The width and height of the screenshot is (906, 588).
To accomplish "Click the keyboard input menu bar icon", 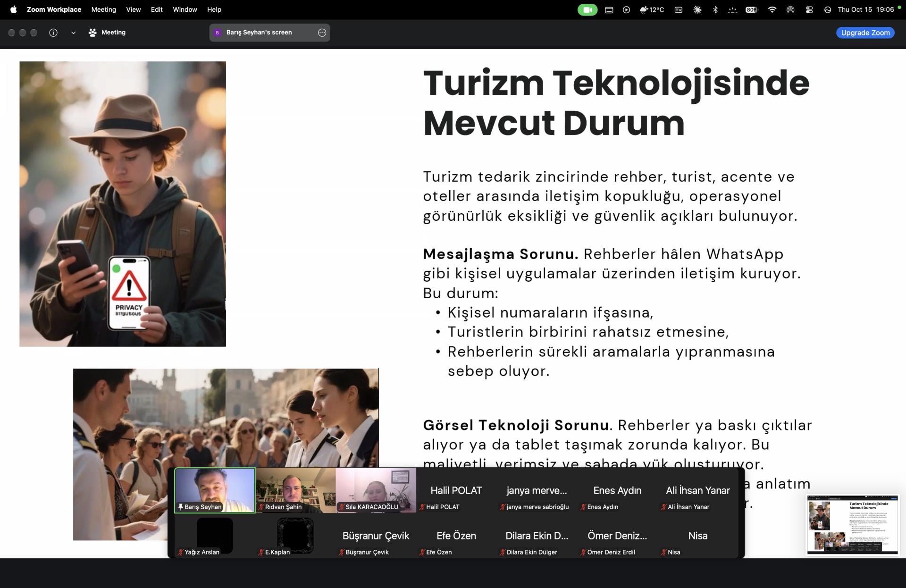I will pos(678,9).
